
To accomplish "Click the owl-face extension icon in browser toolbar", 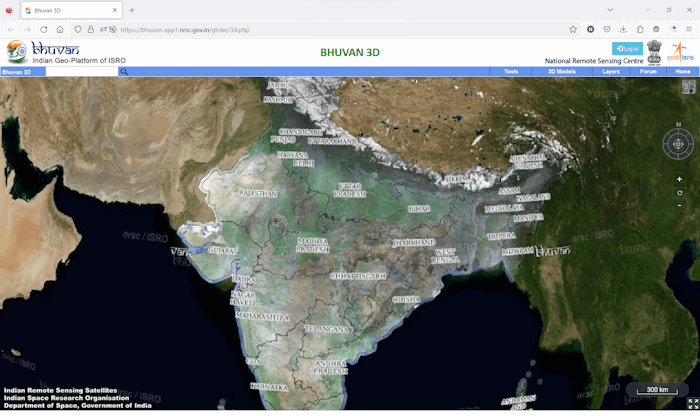I will [656, 29].
